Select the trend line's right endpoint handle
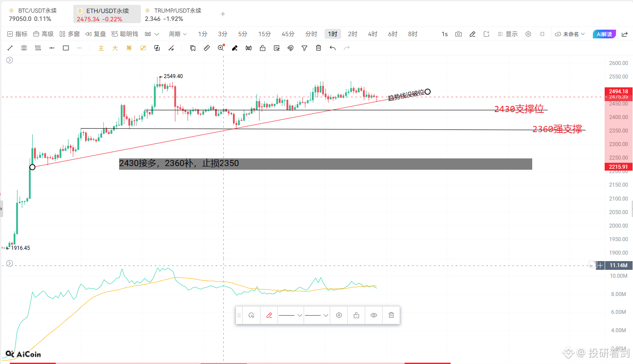Image resolution: width=633 pixels, height=364 pixels. pos(428,92)
